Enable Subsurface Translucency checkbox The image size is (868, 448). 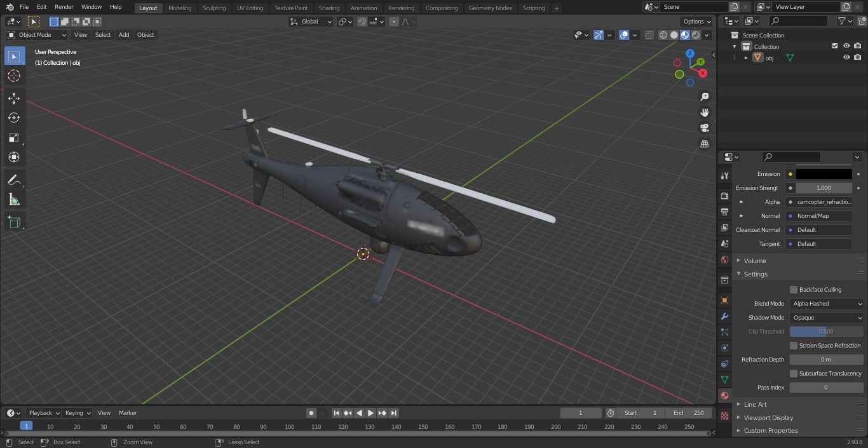[x=794, y=374]
